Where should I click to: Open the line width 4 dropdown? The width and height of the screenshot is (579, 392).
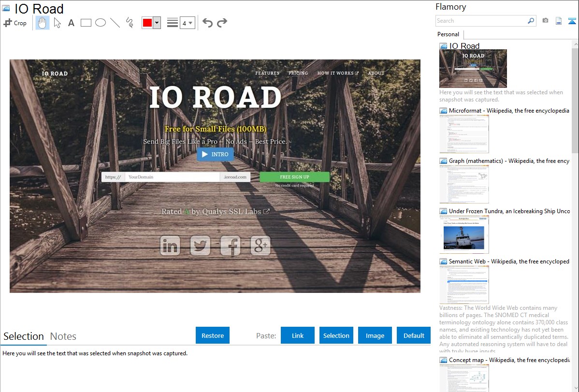pos(188,23)
